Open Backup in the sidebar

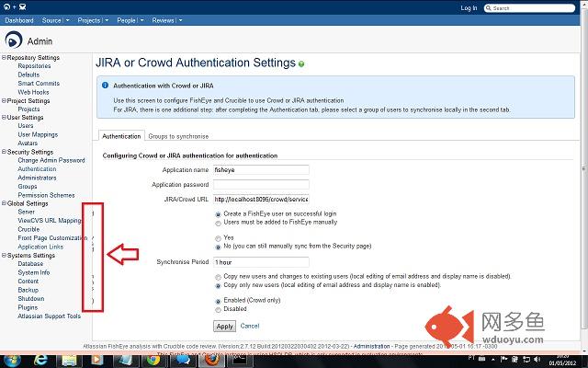28,290
